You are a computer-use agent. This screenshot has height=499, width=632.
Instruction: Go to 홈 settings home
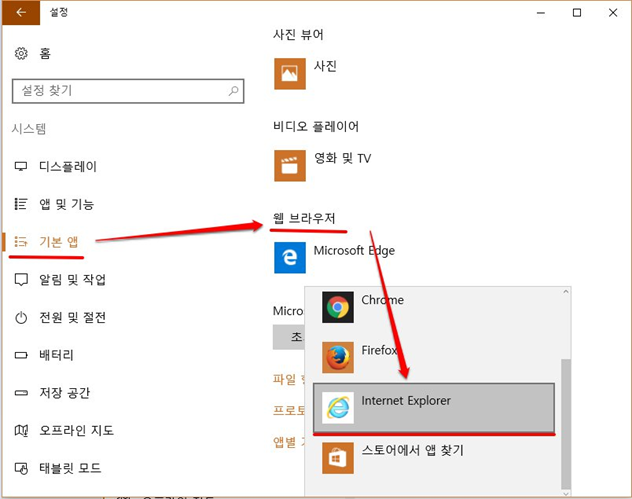45,53
